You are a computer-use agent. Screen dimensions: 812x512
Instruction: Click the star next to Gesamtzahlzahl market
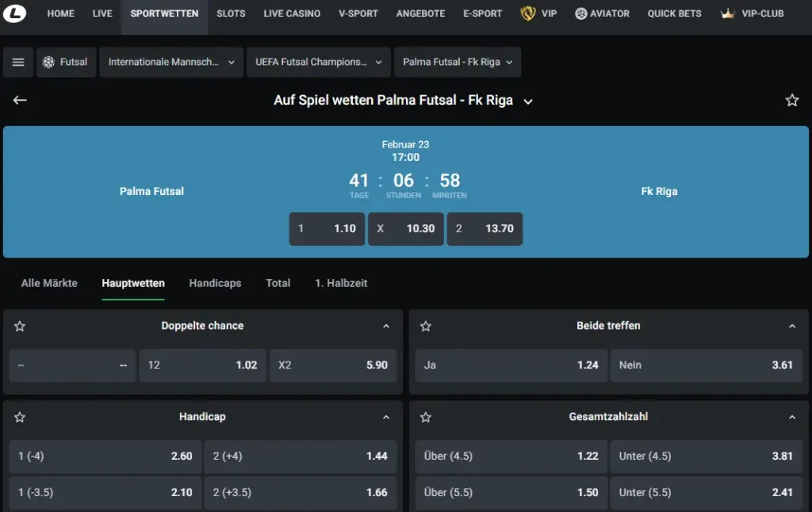426,417
